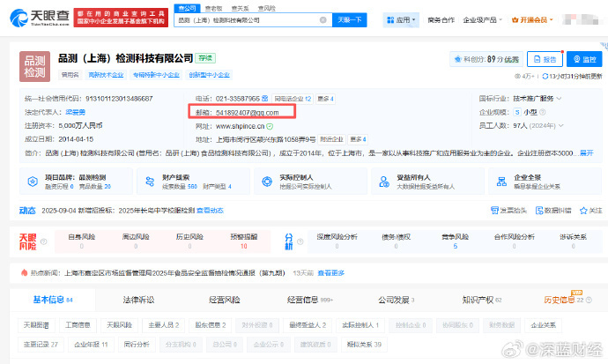Screen dimensions: 608x364
Task: Open the 应用 dropdown menu
Action: (x=401, y=19)
